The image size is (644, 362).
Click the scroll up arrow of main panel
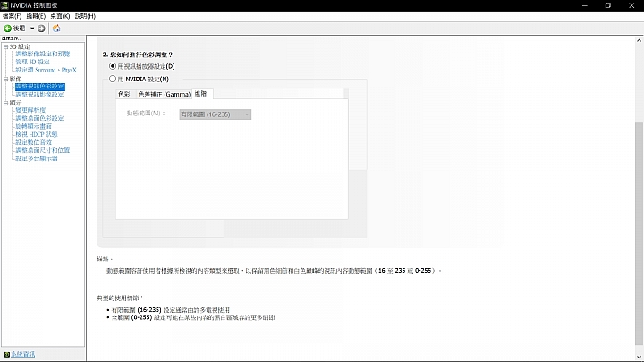[639, 40]
